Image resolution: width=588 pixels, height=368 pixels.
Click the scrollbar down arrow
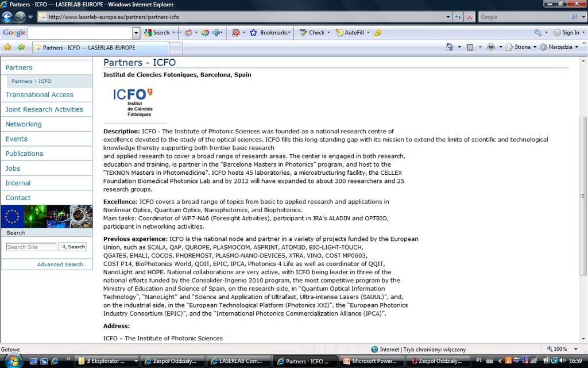click(583, 339)
